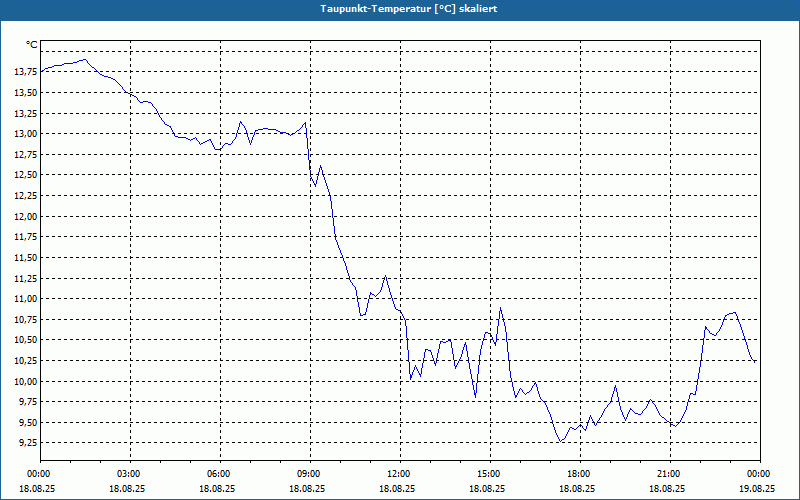Click the 12,75 y-axis label
Image resolution: width=800 pixels, height=500 pixels.
[x=26, y=155]
